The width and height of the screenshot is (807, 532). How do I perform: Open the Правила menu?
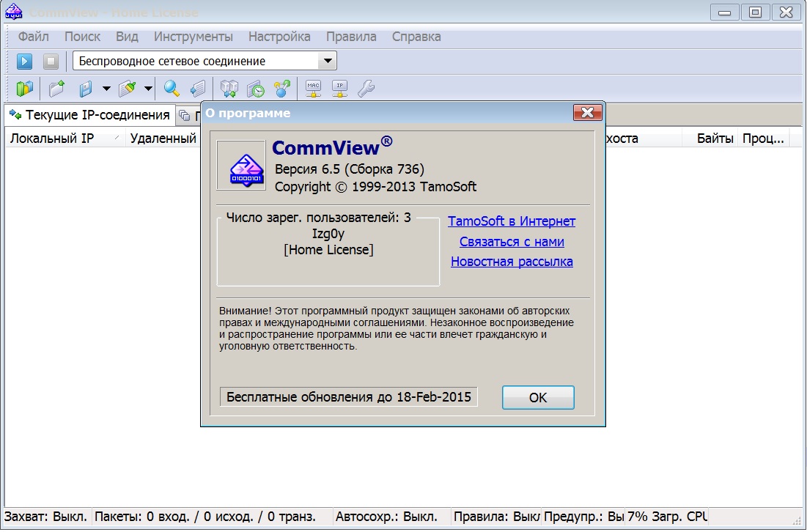[351, 37]
